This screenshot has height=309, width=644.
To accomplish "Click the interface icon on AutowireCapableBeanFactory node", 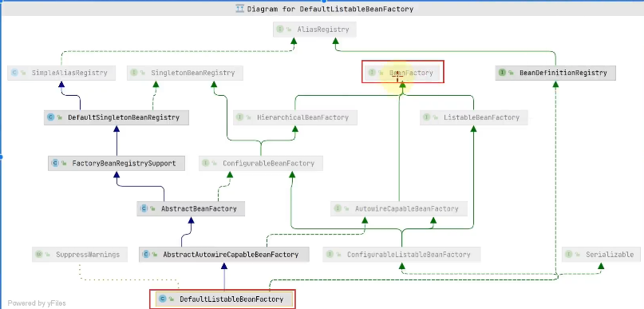I will [338, 208].
